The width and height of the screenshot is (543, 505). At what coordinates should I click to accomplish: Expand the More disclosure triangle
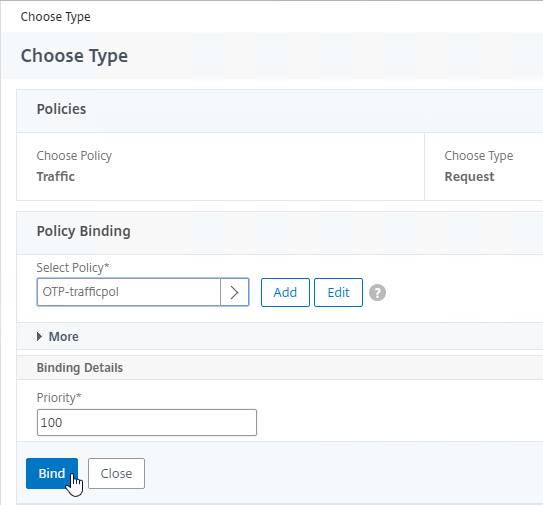(x=39, y=336)
